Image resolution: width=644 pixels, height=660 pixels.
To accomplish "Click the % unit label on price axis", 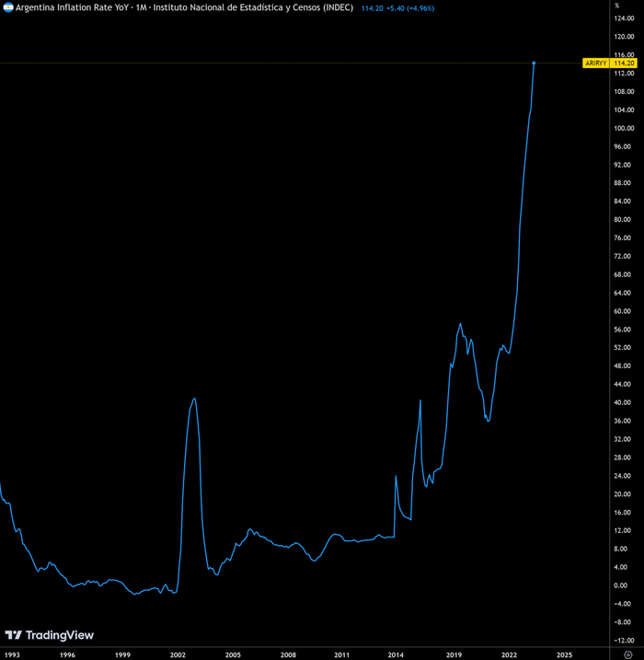I will pyautogui.click(x=616, y=6).
